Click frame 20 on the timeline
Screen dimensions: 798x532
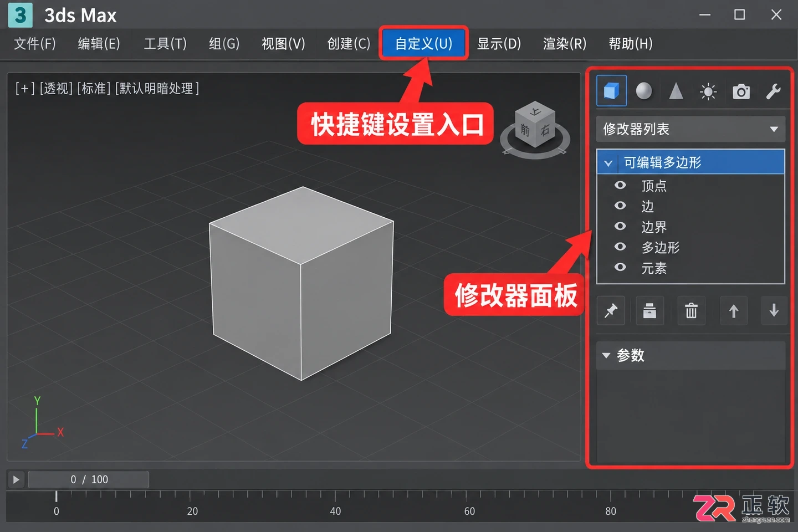[x=192, y=511]
